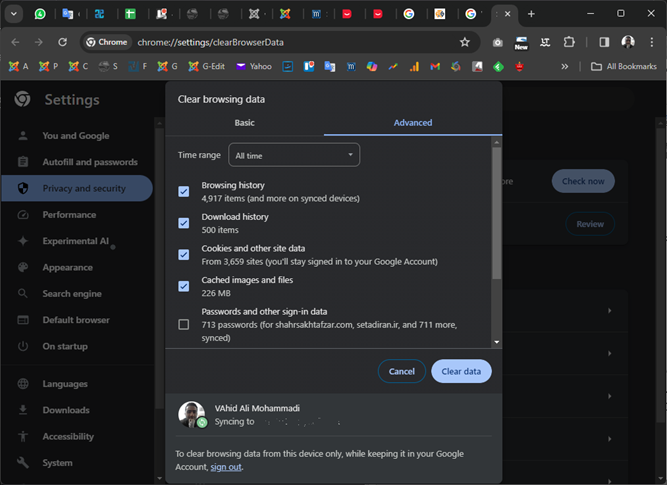The image size is (667, 485).
Task: Open Experimental AI settings
Action: [x=77, y=241]
